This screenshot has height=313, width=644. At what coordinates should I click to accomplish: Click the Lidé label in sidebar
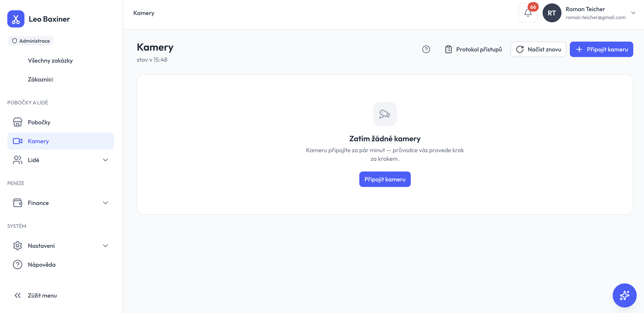click(33, 160)
